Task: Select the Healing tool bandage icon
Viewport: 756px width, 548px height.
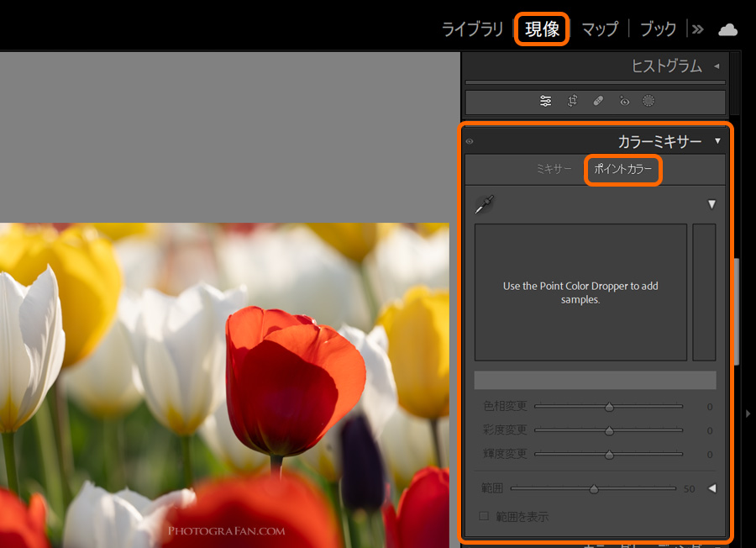Action: pyautogui.click(x=598, y=101)
